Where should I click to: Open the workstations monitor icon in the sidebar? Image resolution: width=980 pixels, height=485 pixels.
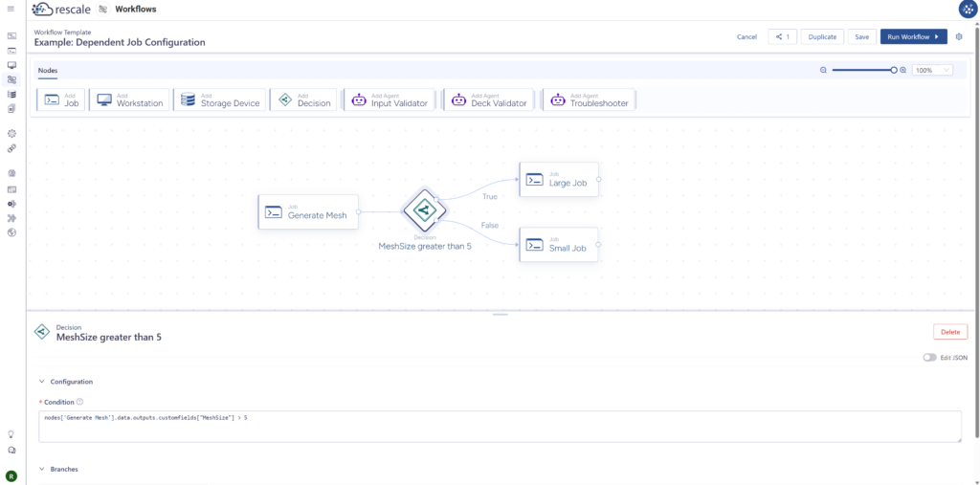[11, 65]
